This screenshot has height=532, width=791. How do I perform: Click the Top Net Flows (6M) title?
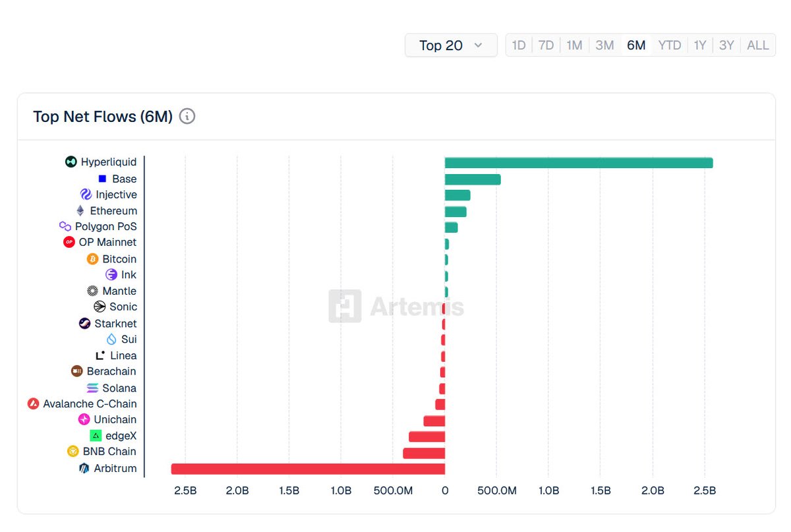point(103,117)
